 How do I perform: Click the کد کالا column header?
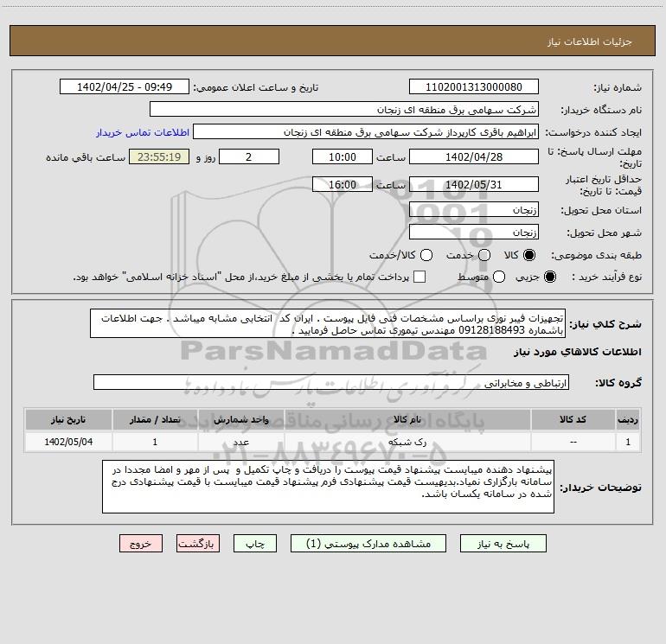point(573,420)
